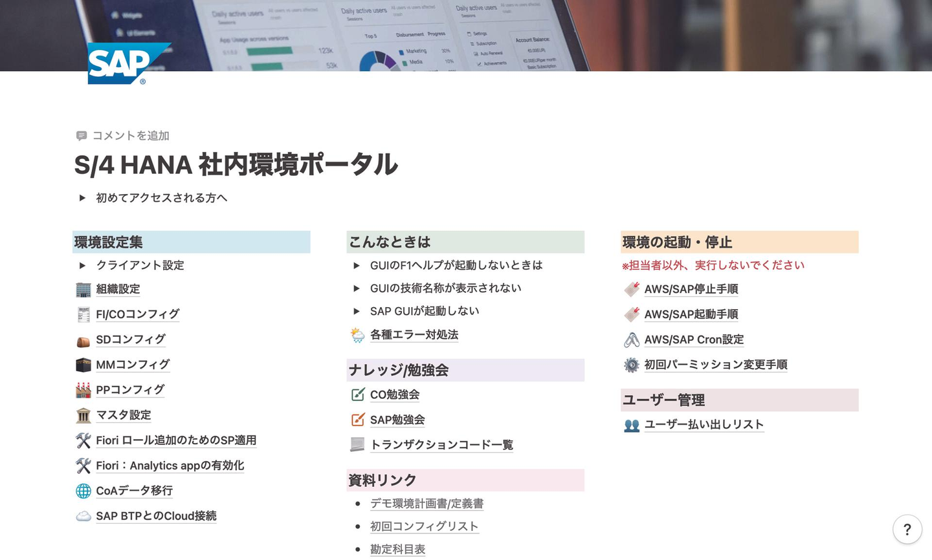Image resolution: width=932 pixels, height=560 pixels.
Task: Click the orange pencil icon beside SAP勉強会
Action: click(x=357, y=420)
